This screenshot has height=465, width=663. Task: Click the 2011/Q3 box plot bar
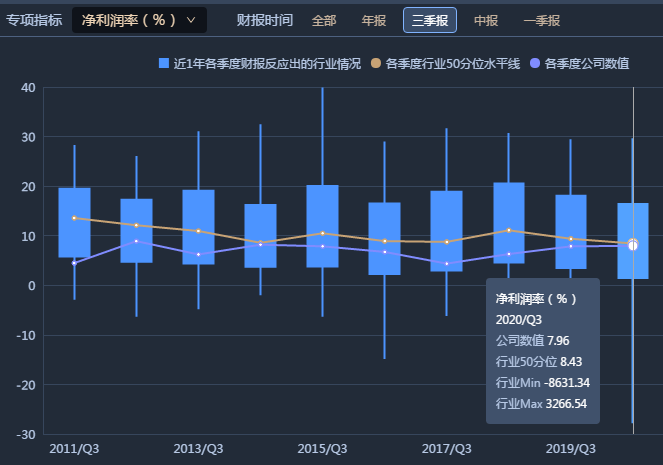[x=74, y=222]
